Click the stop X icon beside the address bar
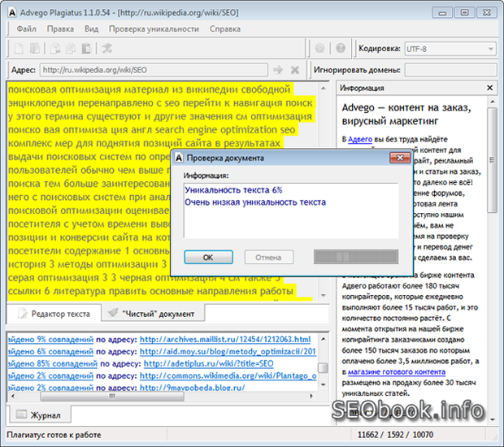504x447 pixels. [x=295, y=70]
